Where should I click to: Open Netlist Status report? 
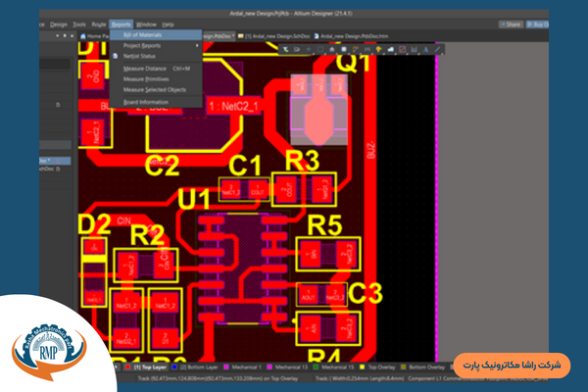138,58
